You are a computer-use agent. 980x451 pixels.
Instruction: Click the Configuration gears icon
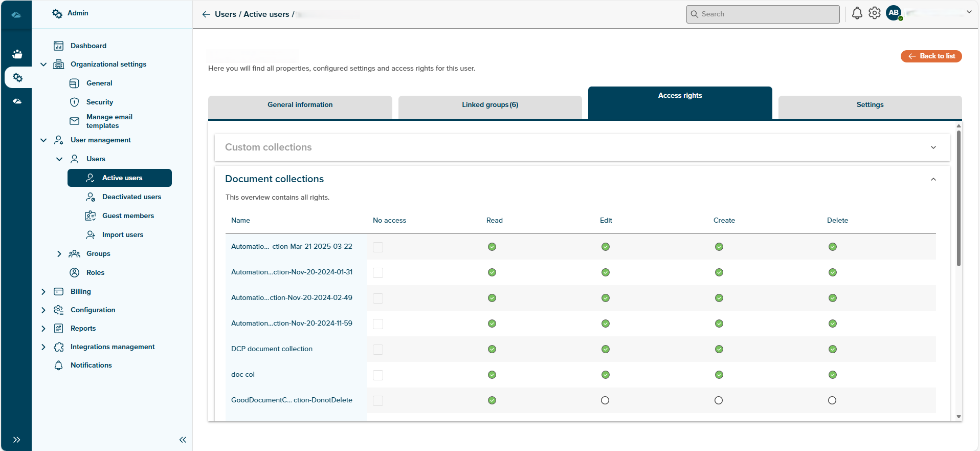[x=59, y=310]
